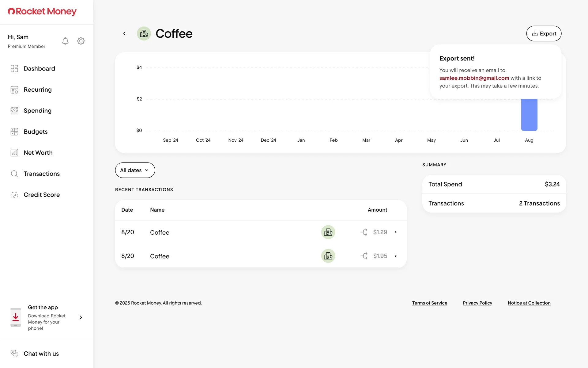Screen dimensions: 588x368
Task: Open settings via gear icon
Action: point(81,41)
